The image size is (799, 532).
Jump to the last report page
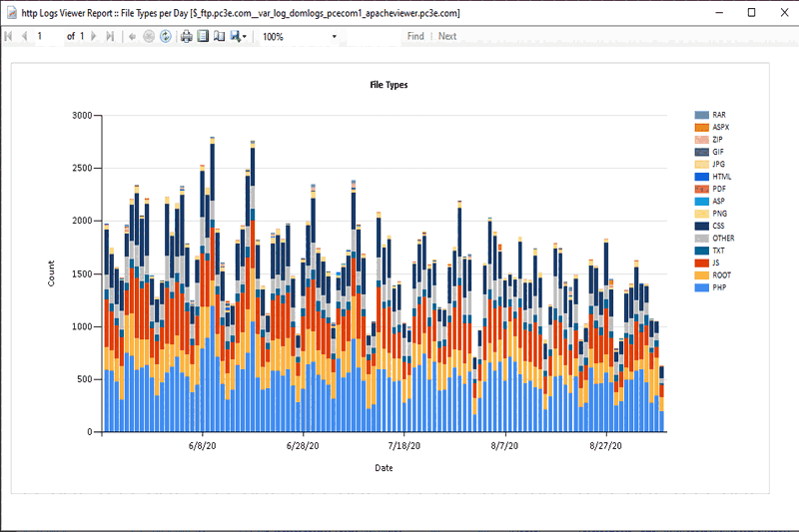109,37
